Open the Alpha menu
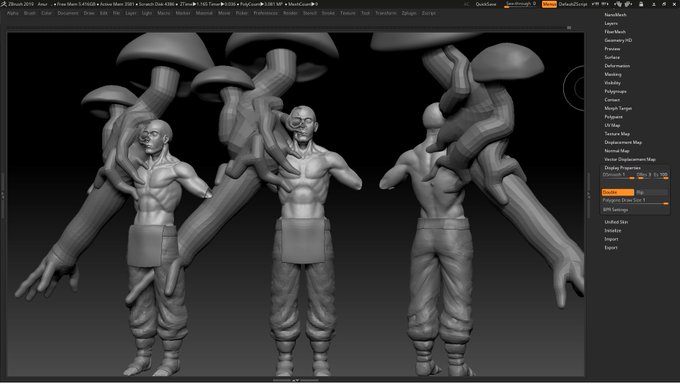This screenshot has height=384, width=680. click(13, 13)
